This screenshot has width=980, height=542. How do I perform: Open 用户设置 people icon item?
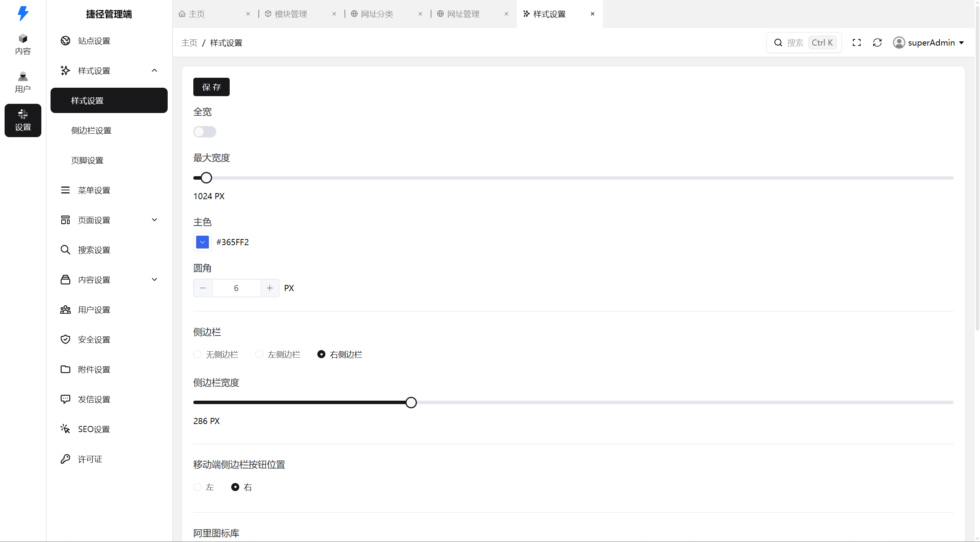pyautogui.click(x=109, y=309)
